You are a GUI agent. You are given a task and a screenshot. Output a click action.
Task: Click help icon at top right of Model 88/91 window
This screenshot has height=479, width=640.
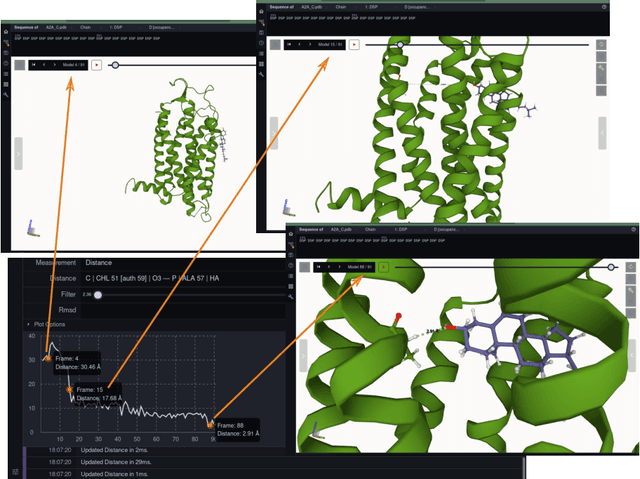pos(634,229)
